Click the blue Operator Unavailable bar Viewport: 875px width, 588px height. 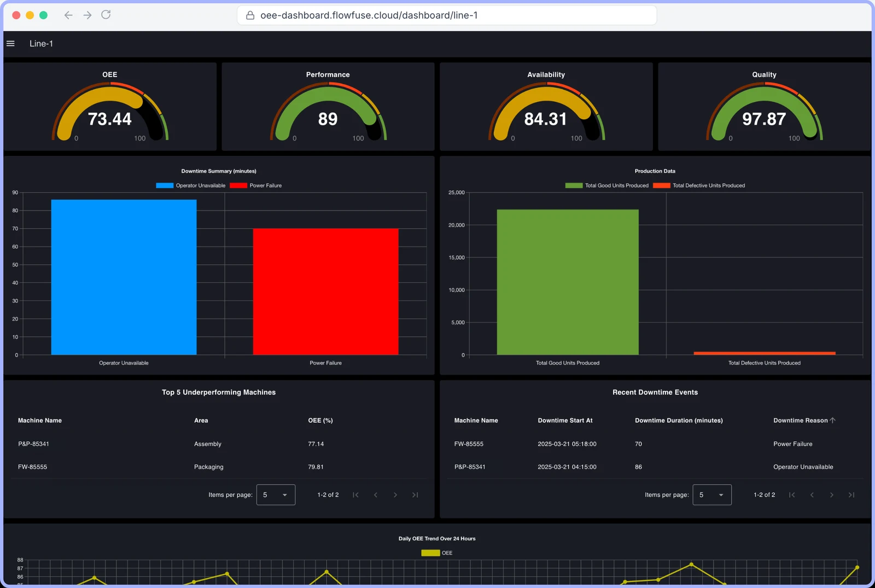pyautogui.click(x=124, y=277)
